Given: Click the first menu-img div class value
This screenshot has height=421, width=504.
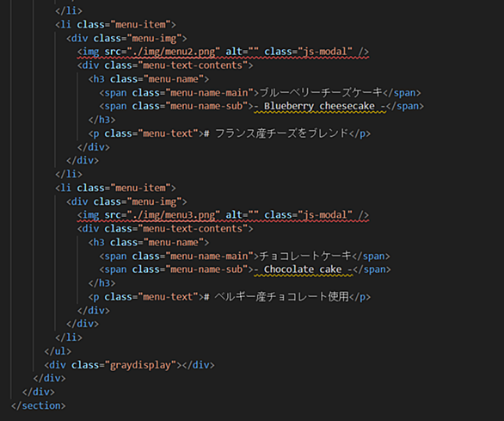Looking at the screenshot, I should [x=154, y=39].
